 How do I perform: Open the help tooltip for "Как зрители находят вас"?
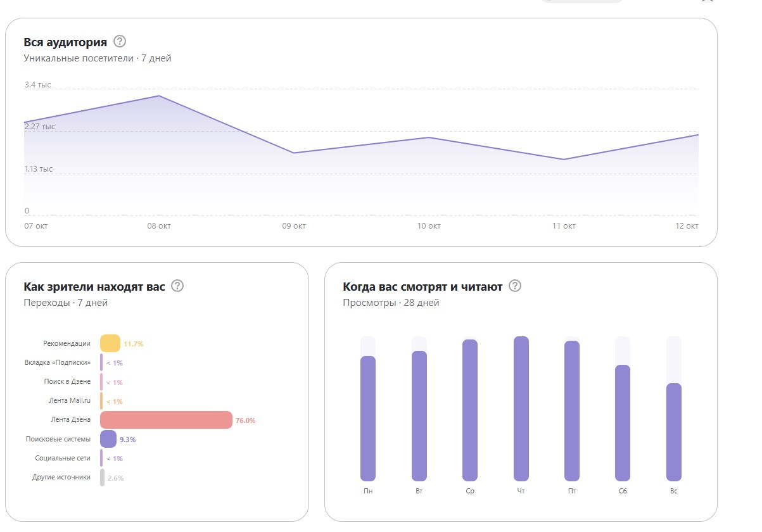(x=177, y=286)
